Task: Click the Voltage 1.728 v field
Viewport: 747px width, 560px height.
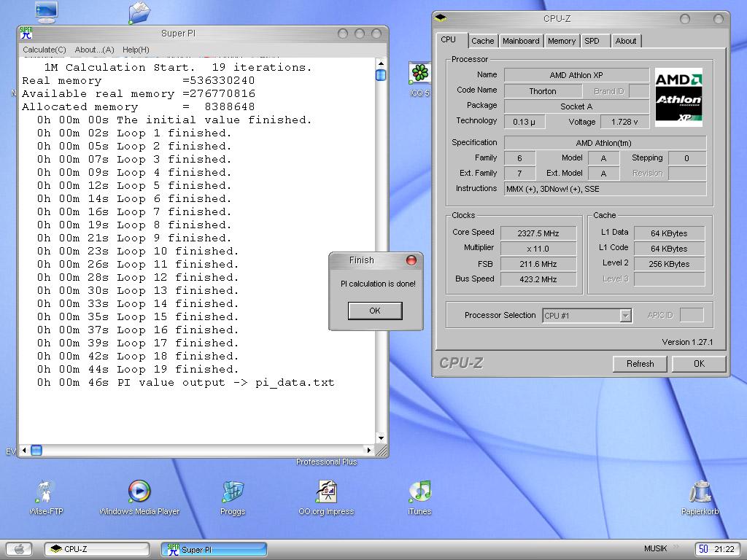Action: (x=624, y=122)
